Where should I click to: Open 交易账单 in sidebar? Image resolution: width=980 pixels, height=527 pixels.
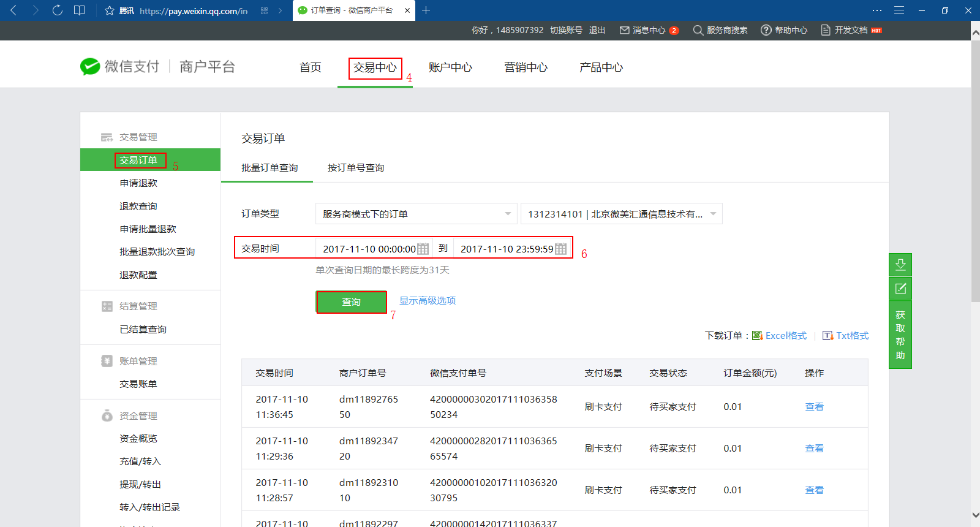[x=138, y=384]
